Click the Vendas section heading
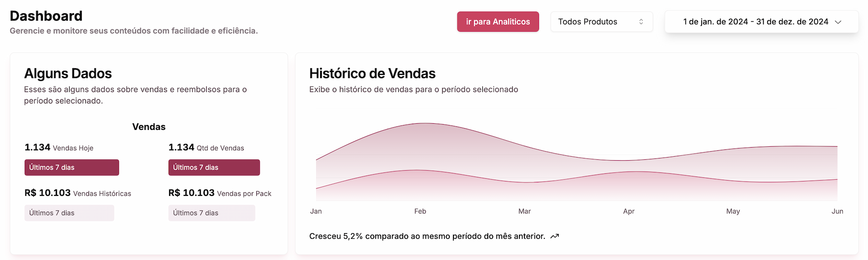This screenshot has height=260, width=868. tap(149, 127)
